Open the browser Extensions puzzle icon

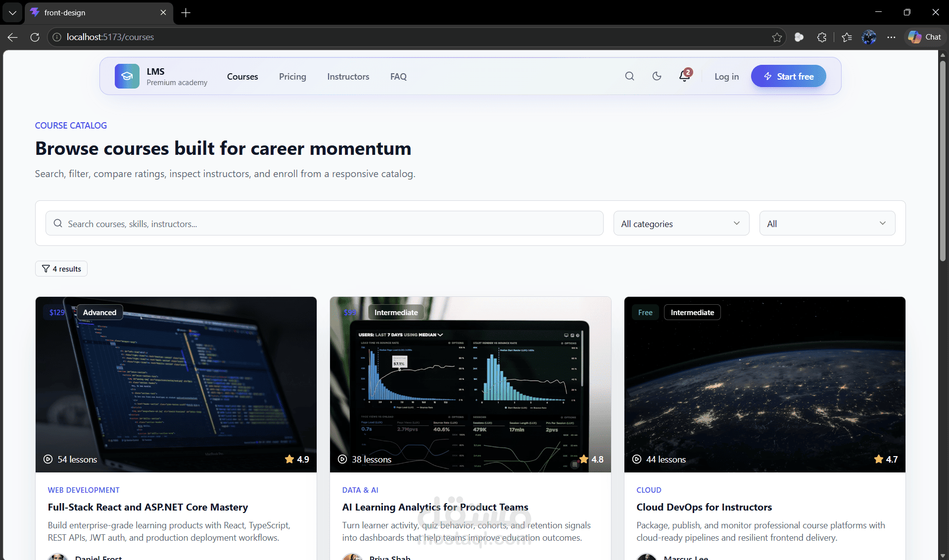822,37
